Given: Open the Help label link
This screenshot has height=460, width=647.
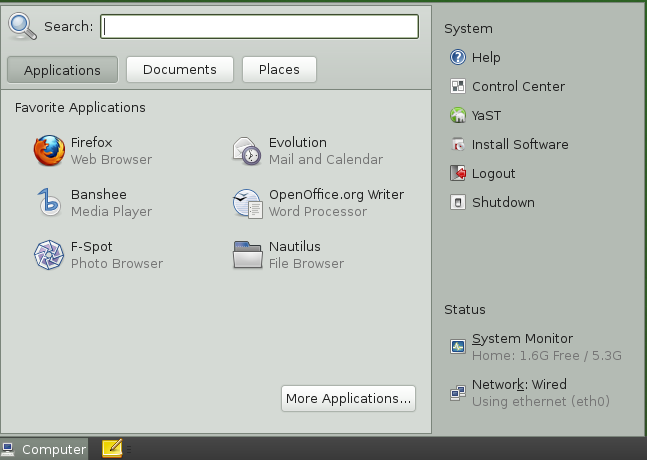Looking at the screenshot, I should coord(486,57).
